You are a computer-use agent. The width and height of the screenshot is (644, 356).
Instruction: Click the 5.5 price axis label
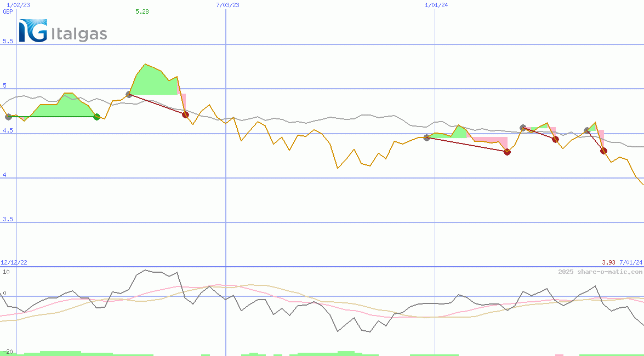coord(8,41)
